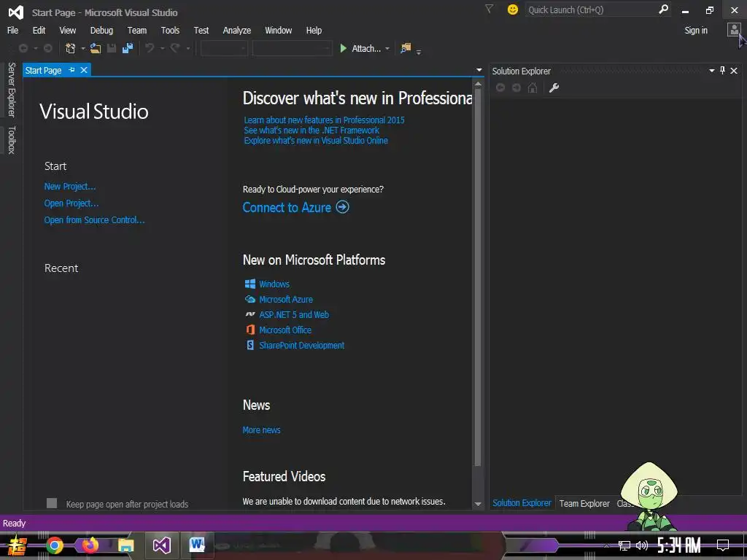This screenshot has height=560, width=747.
Task: Click the feedback smiley face icon
Action: [513, 9]
